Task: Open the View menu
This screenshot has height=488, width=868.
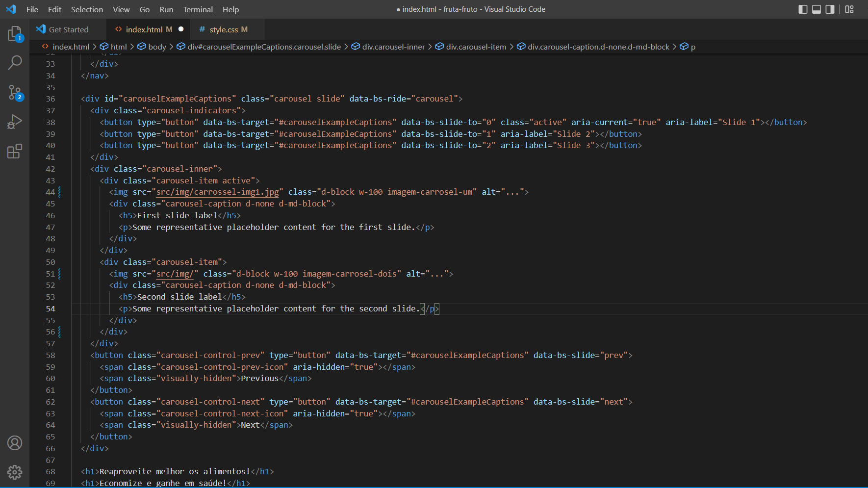Action: [121, 9]
